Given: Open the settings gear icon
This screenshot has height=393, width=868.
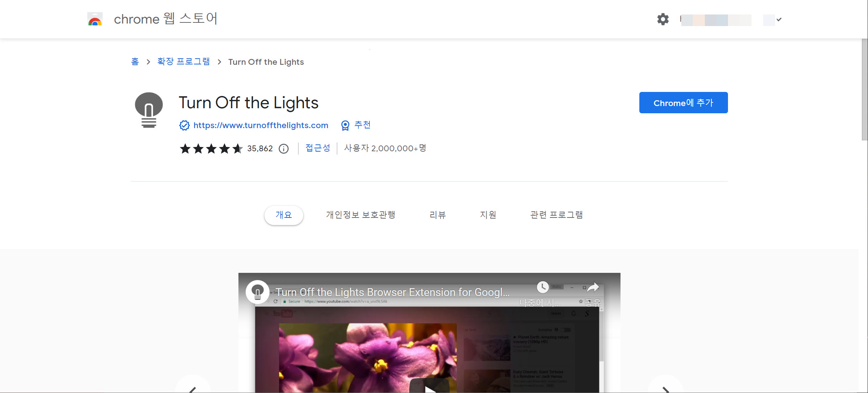Looking at the screenshot, I should pyautogui.click(x=662, y=19).
